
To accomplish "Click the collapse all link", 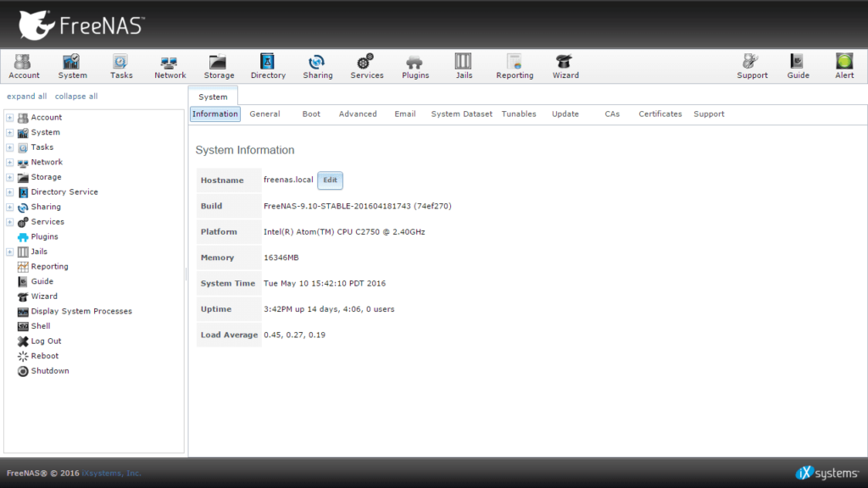I will tap(75, 97).
